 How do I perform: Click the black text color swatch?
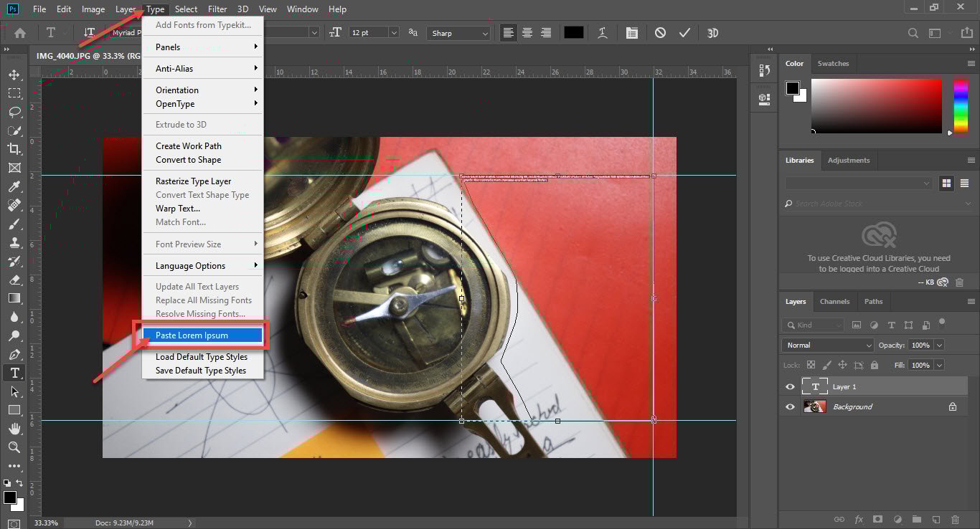tap(573, 33)
